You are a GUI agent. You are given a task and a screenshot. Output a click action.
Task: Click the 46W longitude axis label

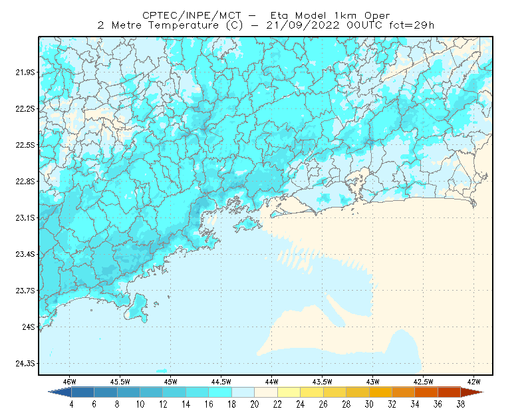pos(70,382)
